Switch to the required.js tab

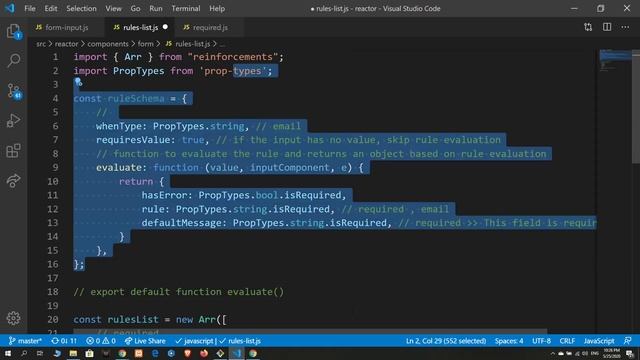tap(210, 27)
